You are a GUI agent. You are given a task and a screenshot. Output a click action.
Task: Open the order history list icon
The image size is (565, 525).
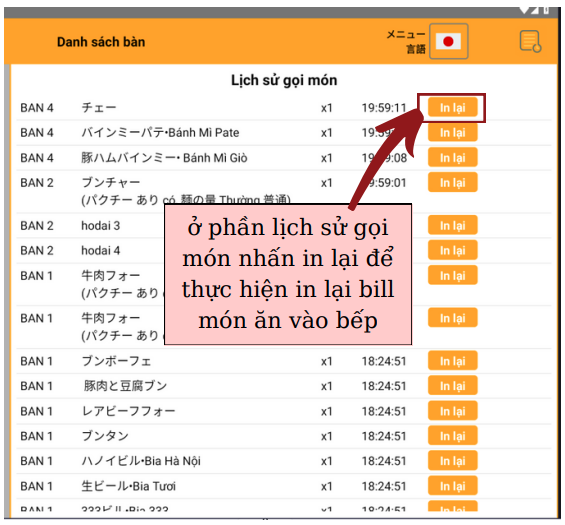(530, 41)
